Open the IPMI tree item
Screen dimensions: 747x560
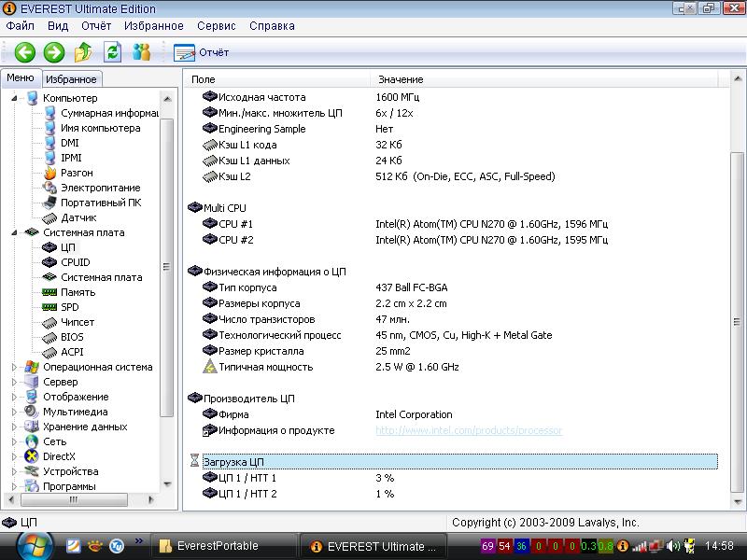click(x=71, y=158)
